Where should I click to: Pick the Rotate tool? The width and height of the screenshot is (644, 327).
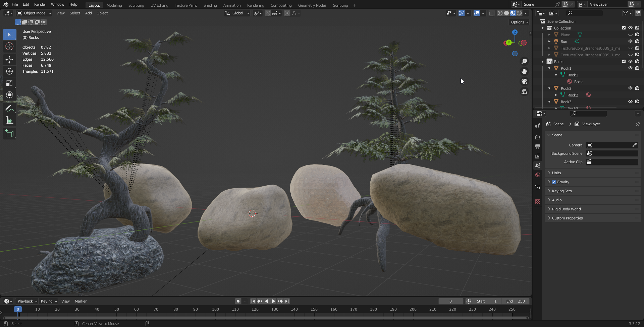pos(9,71)
